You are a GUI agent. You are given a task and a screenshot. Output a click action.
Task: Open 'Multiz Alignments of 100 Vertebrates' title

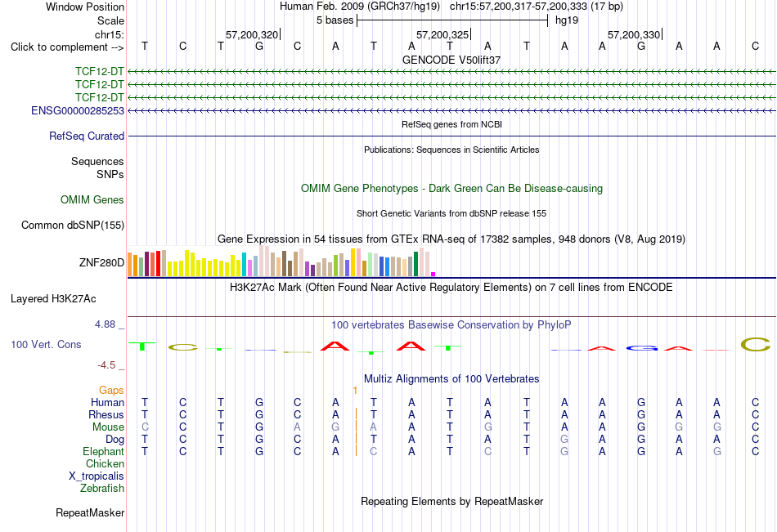coord(451,379)
